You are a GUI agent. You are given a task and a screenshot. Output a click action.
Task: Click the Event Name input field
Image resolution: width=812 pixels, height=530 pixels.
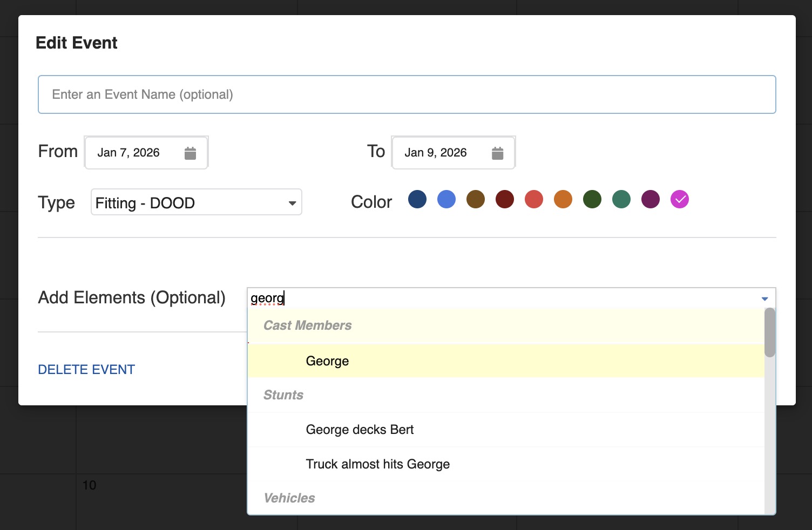tap(407, 94)
